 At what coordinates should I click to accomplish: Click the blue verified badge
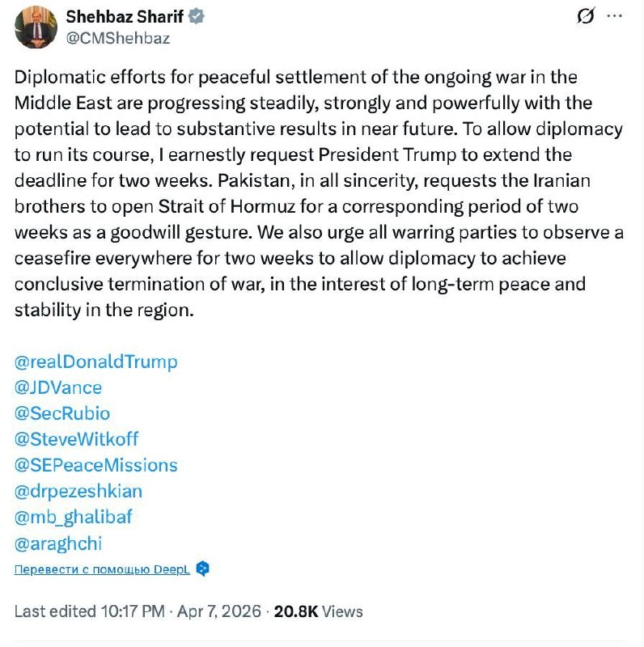197,16
